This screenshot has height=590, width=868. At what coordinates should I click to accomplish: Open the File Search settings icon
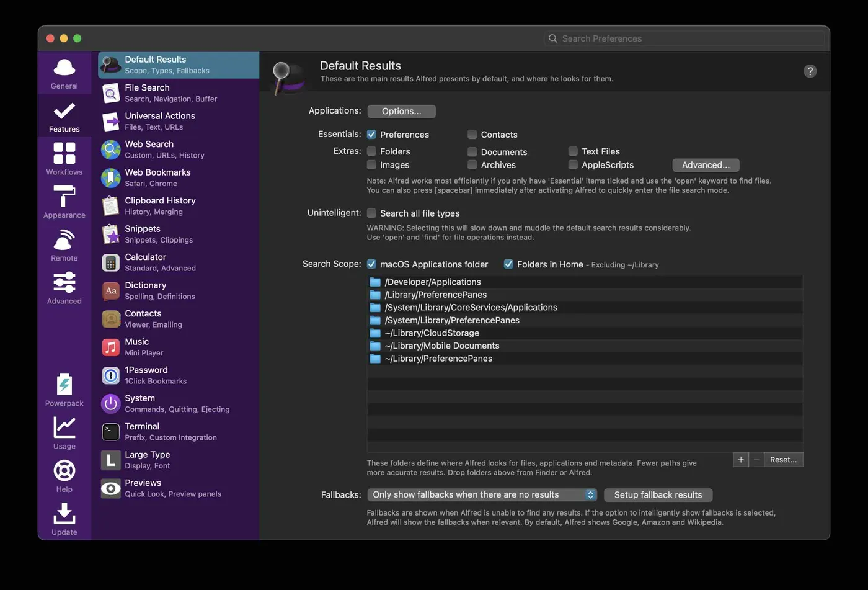pyautogui.click(x=110, y=92)
